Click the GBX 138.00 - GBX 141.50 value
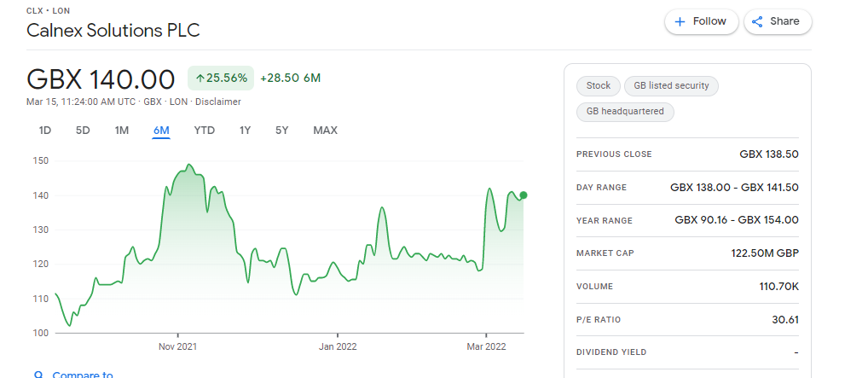 pos(734,188)
